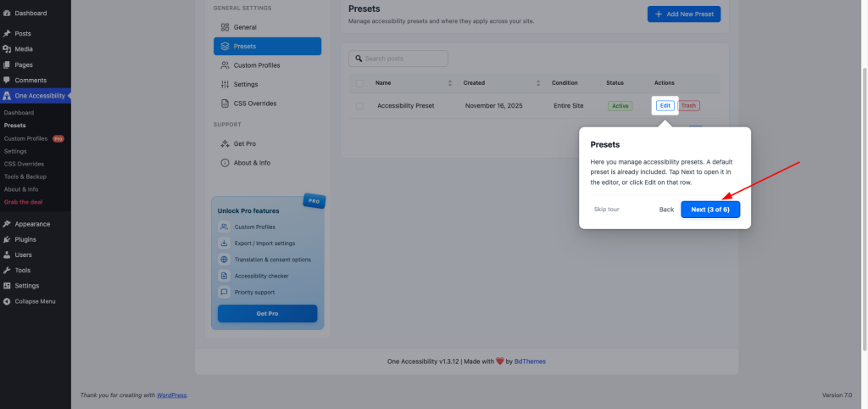The width and height of the screenshot is (868, 409).
Task: Click the Search posts input field
Action: coord(398,59)
